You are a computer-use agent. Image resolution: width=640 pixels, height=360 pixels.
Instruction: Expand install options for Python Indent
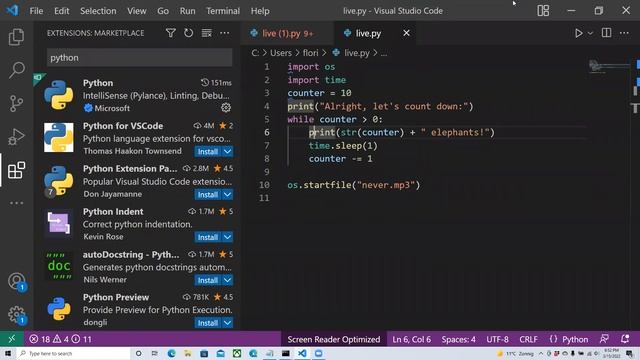coord(228,237)
